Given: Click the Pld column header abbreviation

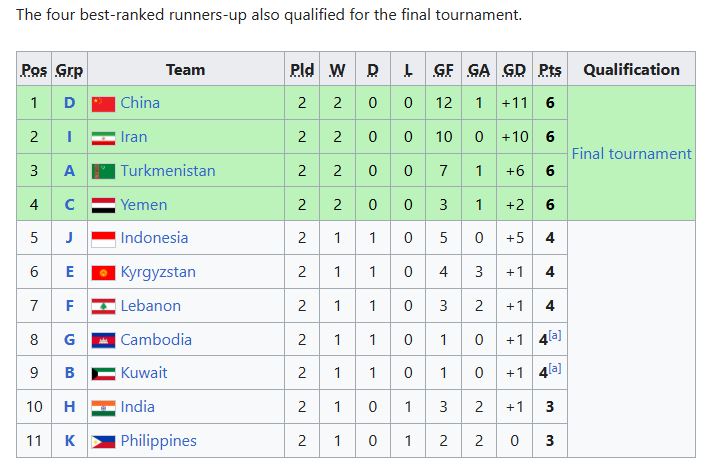Looking at the screenshot, I should pos(302,70).
